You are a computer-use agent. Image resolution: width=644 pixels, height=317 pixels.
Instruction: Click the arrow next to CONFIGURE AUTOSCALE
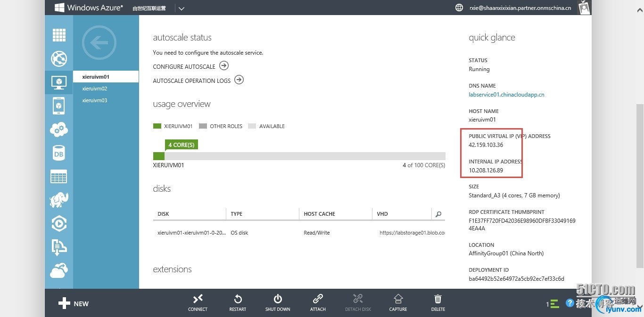tap(224, 66)
